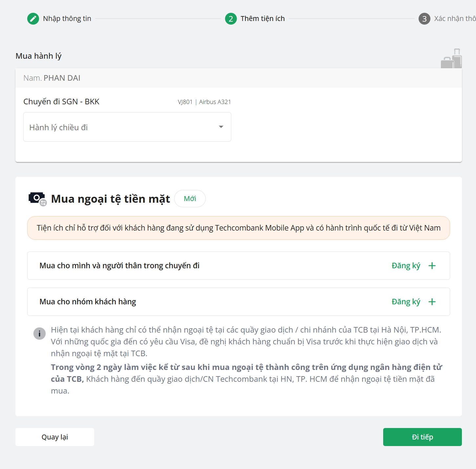Go to Nhập thông tin step
The image size is (476, 469).
click(x=67, y=19)
